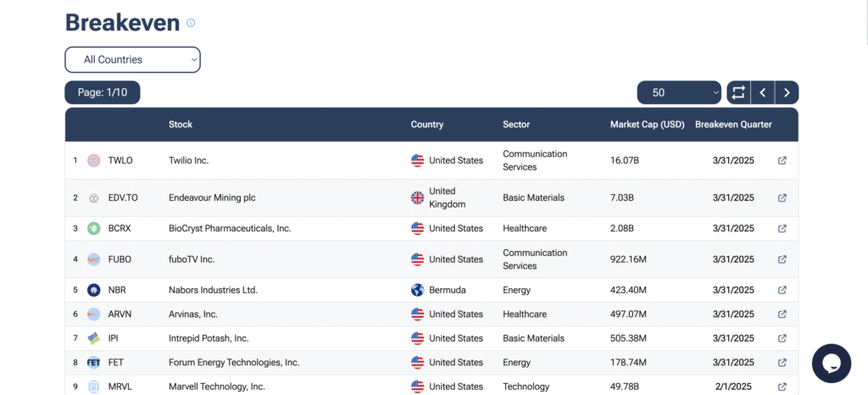
Task: Click market cap value 49.78B
Action: click(625, 387)
